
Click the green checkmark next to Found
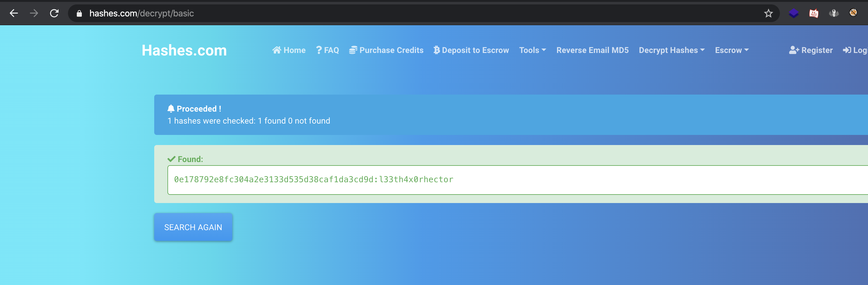pos(172,159)
